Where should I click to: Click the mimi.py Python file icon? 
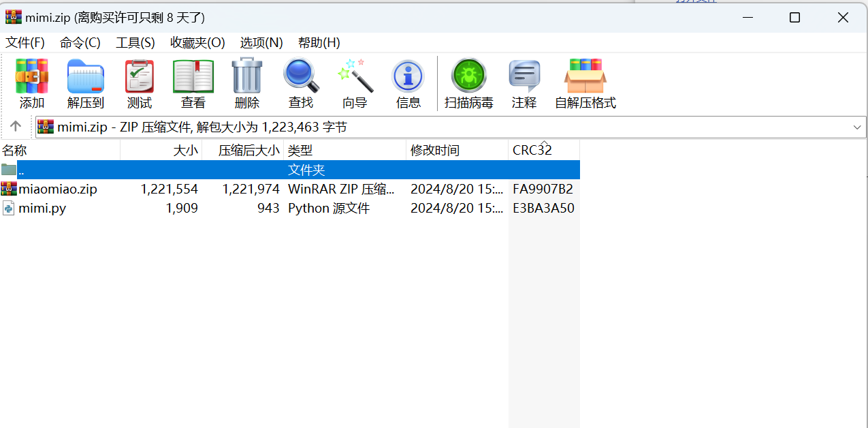(9, 208)
